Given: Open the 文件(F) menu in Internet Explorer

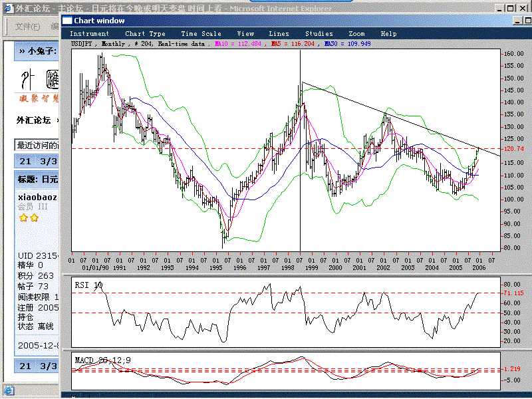Looking at the screenshot, I should click(27, 26).
